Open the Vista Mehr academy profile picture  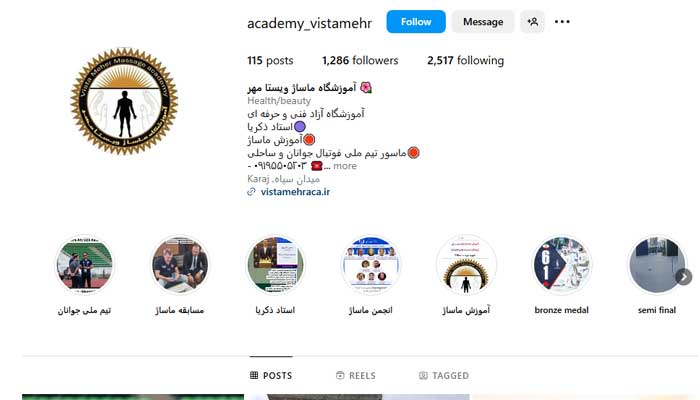[124, 101]
